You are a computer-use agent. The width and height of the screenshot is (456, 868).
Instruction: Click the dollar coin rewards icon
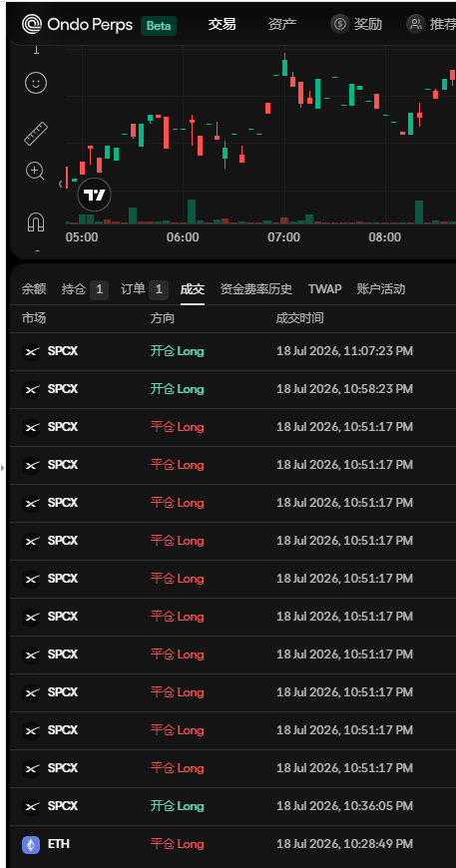point(340,24)
